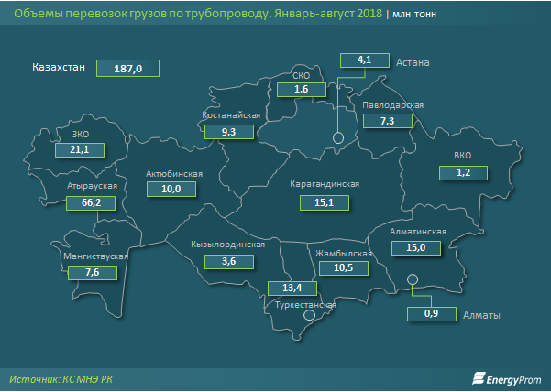
Task: Select the Карагандинская region label
Action: pyautogui.click(x=324, y=184)
